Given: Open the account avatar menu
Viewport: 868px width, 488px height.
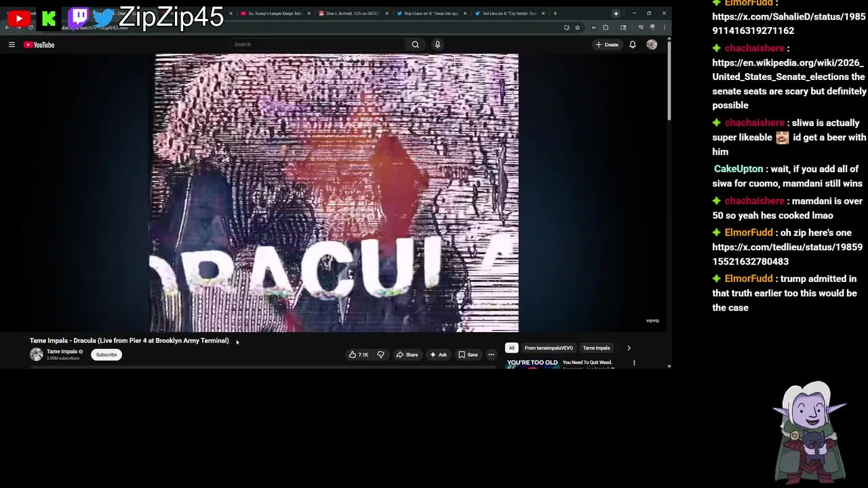Looking at the screenshot, I should [652, 45].
